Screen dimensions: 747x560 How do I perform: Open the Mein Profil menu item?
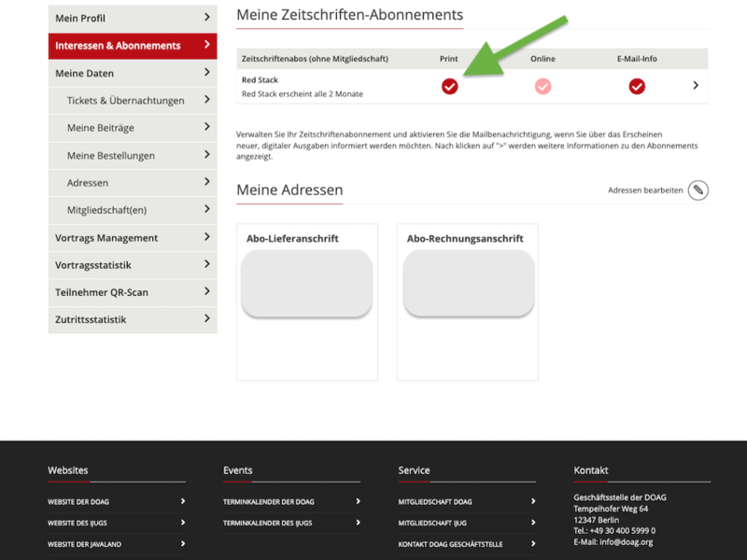(80, 19)
